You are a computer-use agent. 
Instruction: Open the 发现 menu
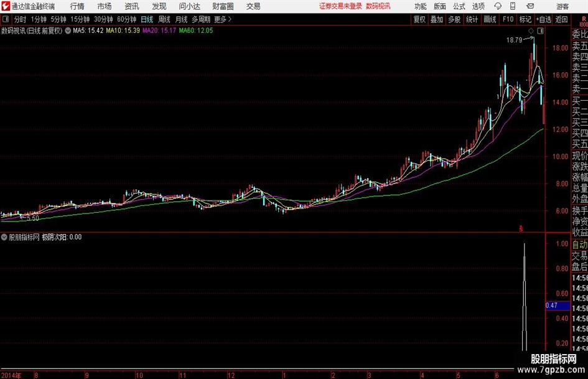tap(159, 6)
